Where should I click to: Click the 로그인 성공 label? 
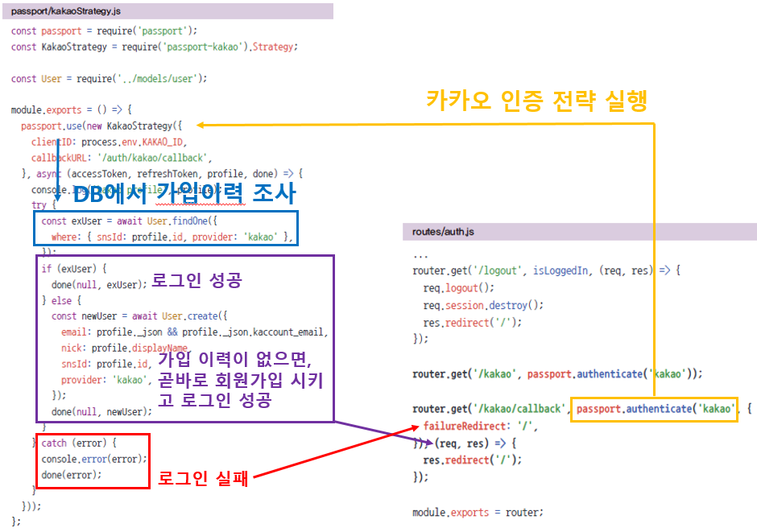tap(196, 280)
